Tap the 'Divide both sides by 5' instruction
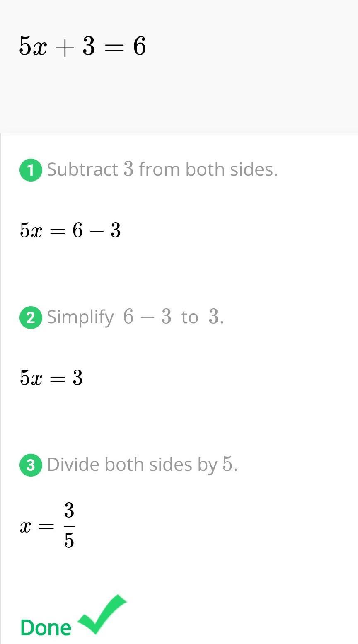The image size is (358, 644). pos(142,465)
